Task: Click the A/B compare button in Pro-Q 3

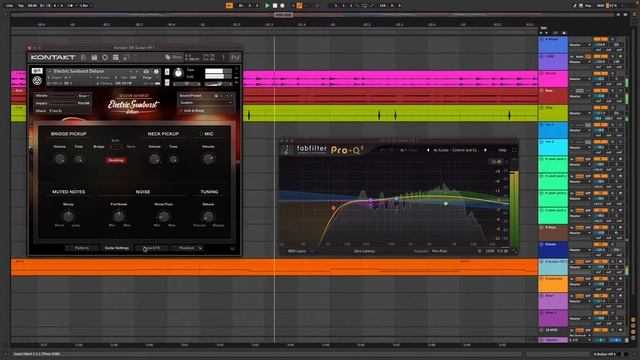Action: tap(403, 150)
